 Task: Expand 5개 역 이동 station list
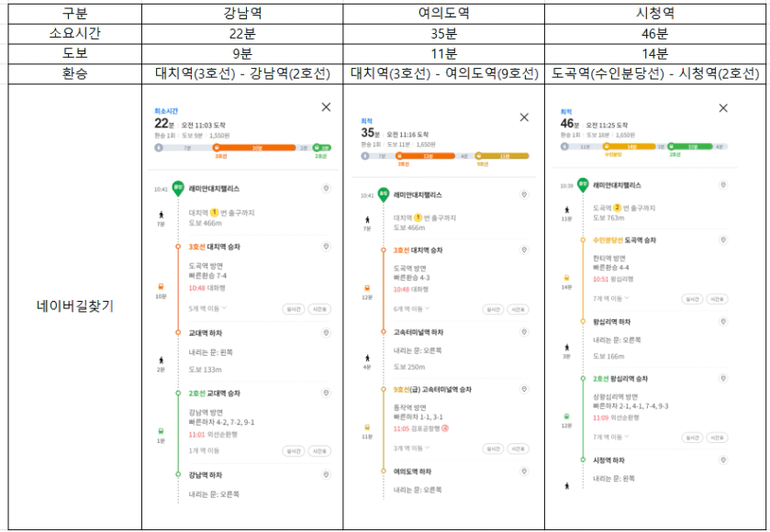(x=207, y=308)
